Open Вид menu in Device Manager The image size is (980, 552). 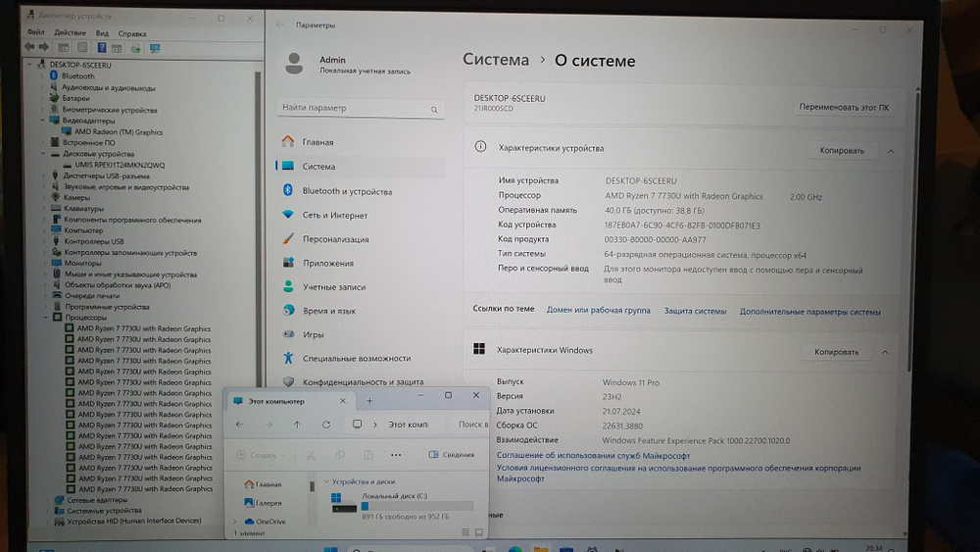(102, 33)
